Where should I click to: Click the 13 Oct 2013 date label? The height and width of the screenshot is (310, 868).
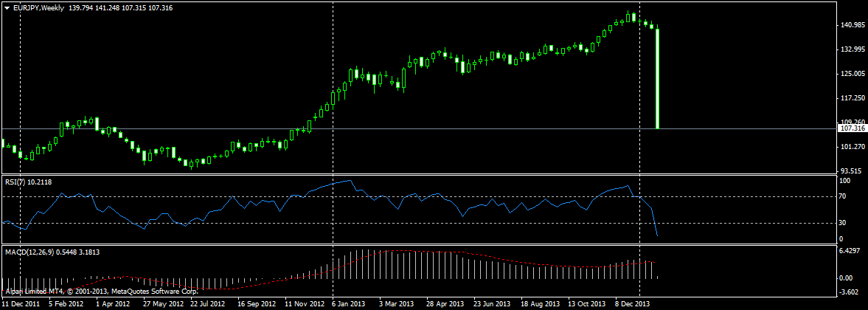coord(586,304)
